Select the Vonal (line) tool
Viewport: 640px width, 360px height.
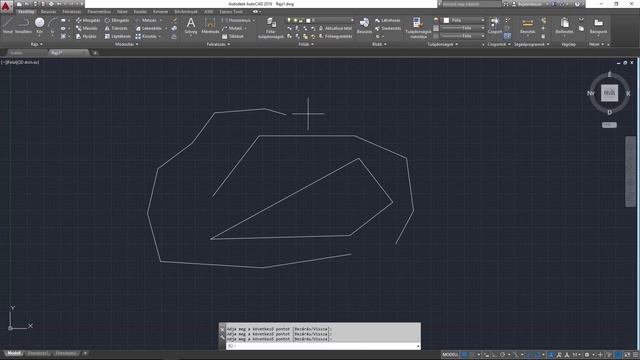click(x=8, y=25)
